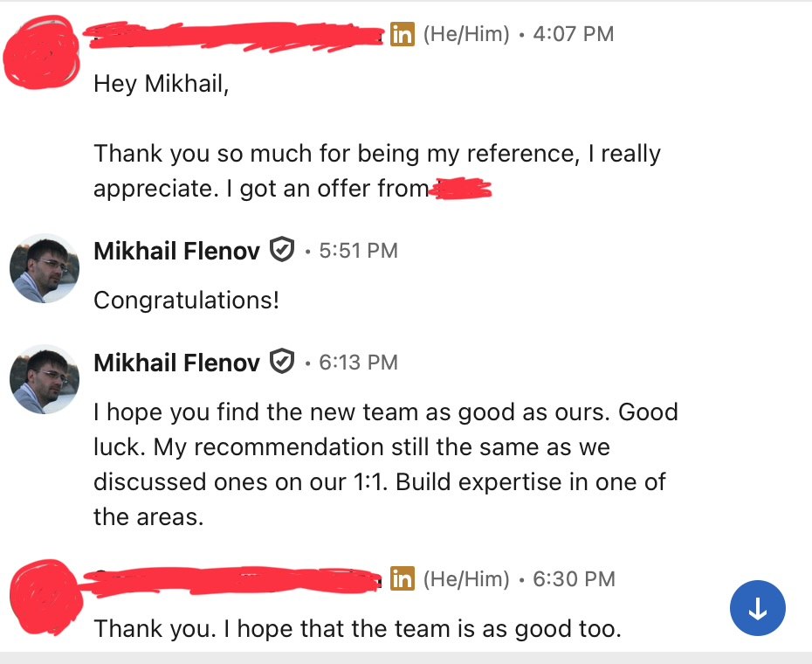This screenshot has height=664, width=812.
Task: Click the 'Hey Mikhail,' greeting text
Action: (x=161, y=84)
